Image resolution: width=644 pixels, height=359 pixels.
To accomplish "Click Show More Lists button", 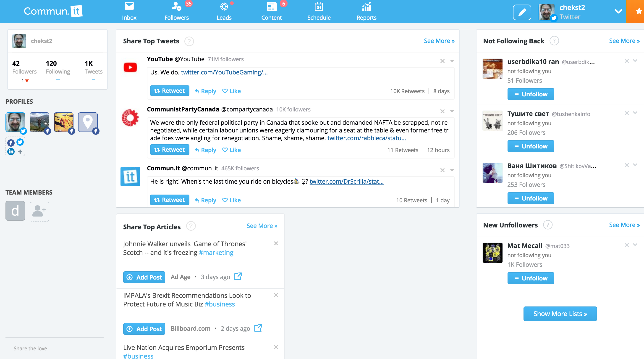I will (x=560, y=314).
